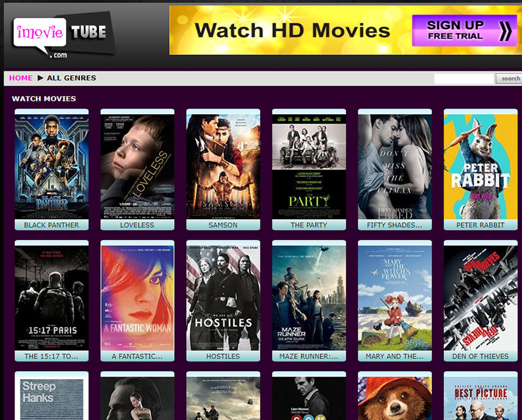Click the LOVELESS title label
Screen dimensions: 522x420
[137, 225]
